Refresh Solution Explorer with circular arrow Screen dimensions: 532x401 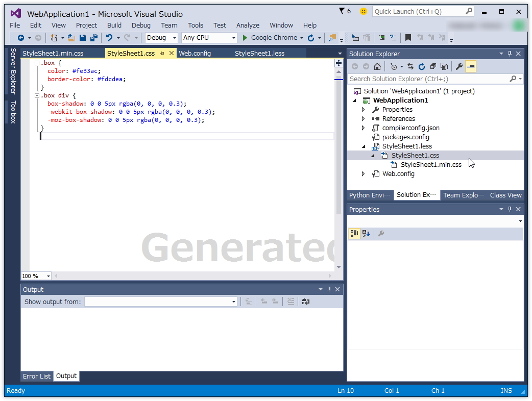(422, 66)
